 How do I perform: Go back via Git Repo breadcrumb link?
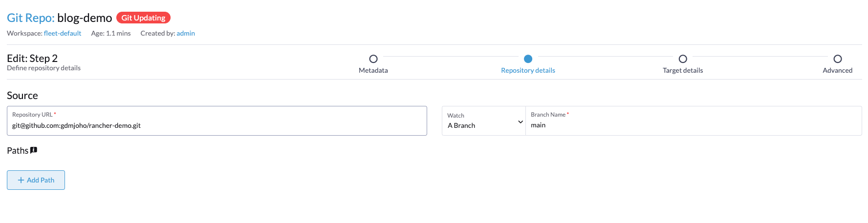(30, 18)
